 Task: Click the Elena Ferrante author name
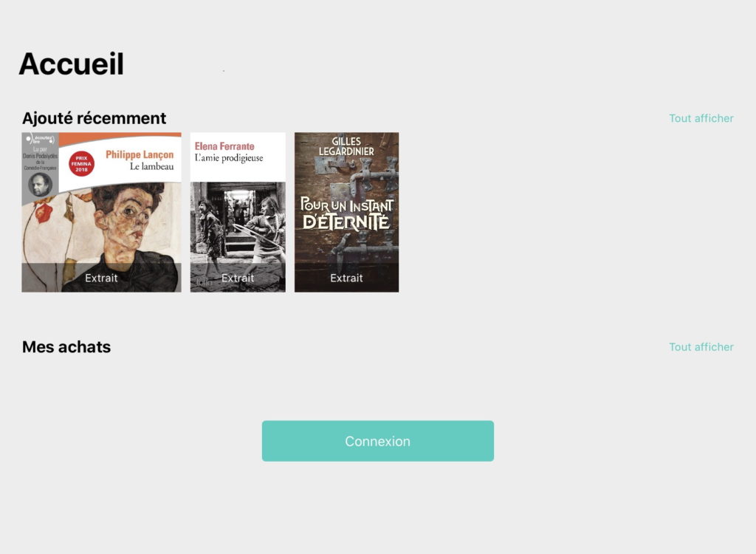[x=224, y=146]
